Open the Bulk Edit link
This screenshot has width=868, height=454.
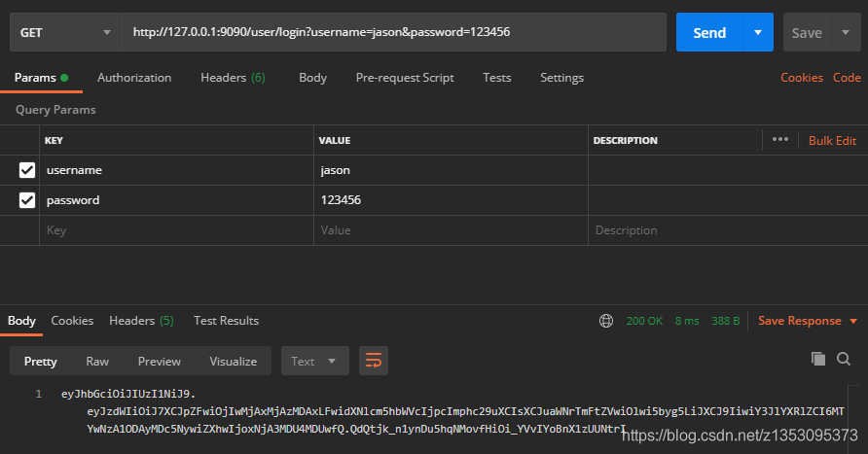tap(832, 140)
